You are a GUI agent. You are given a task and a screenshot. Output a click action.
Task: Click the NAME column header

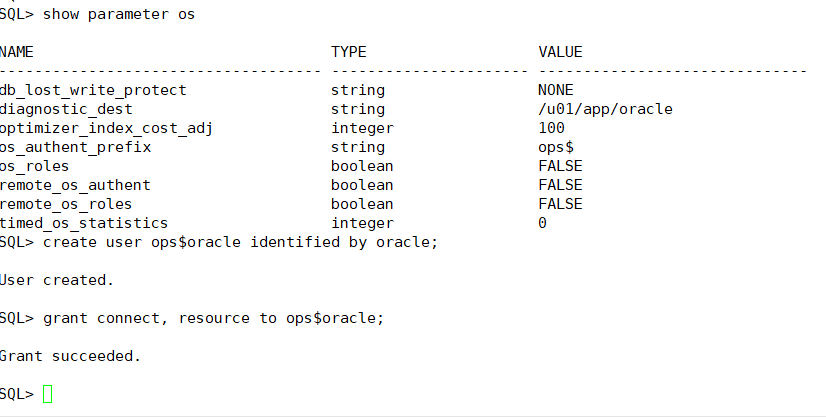click(17, 52)
